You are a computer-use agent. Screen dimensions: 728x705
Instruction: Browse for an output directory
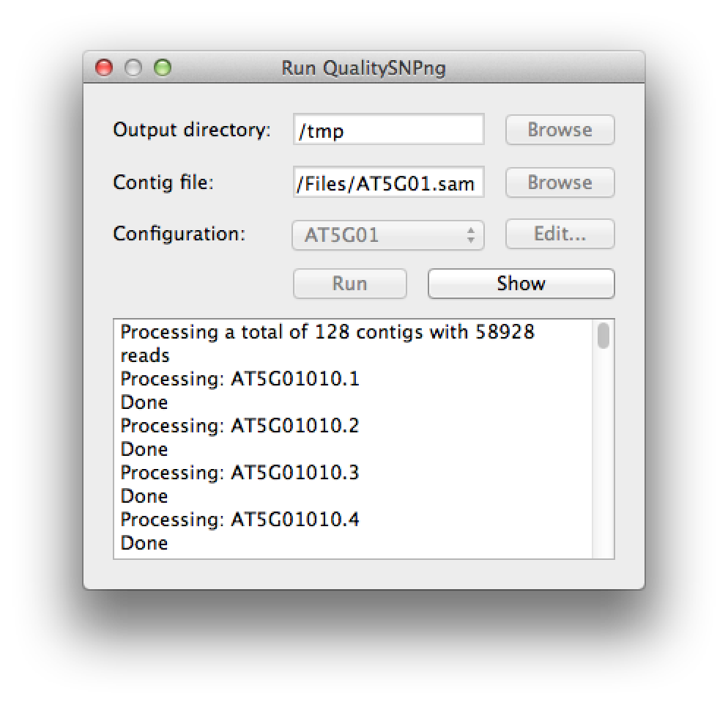[x=560, y=130]
